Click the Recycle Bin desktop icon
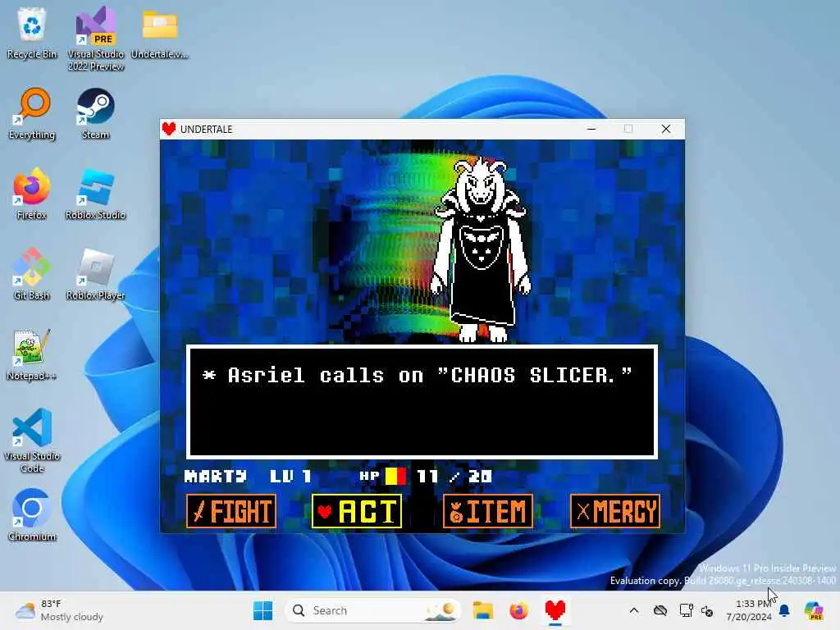Screen dimensions: 840x630 (x=32, y=33)
